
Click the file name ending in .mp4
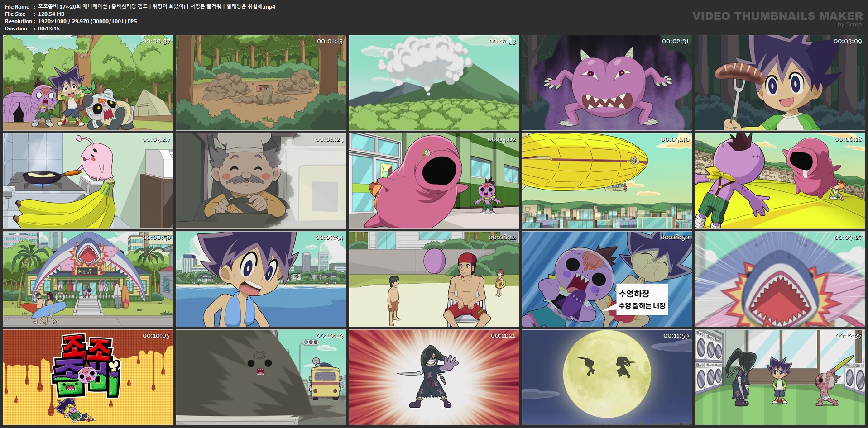pos(157,6)
